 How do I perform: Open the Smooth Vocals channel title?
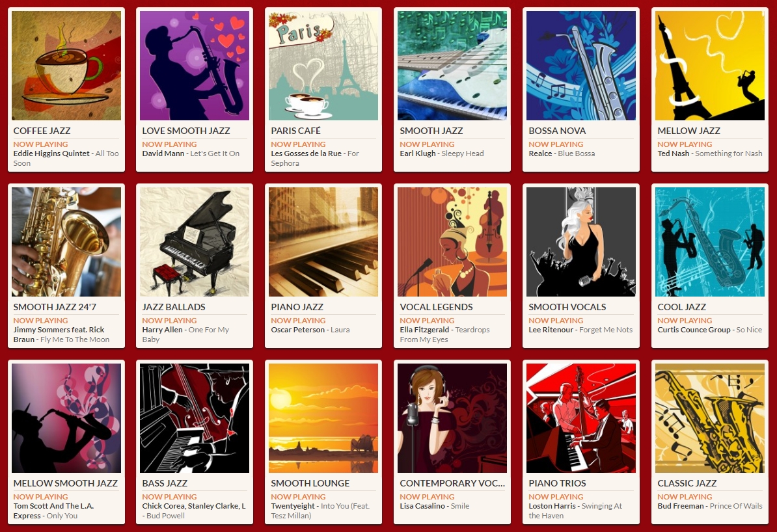pyautogui.click(x=567, y=307)
